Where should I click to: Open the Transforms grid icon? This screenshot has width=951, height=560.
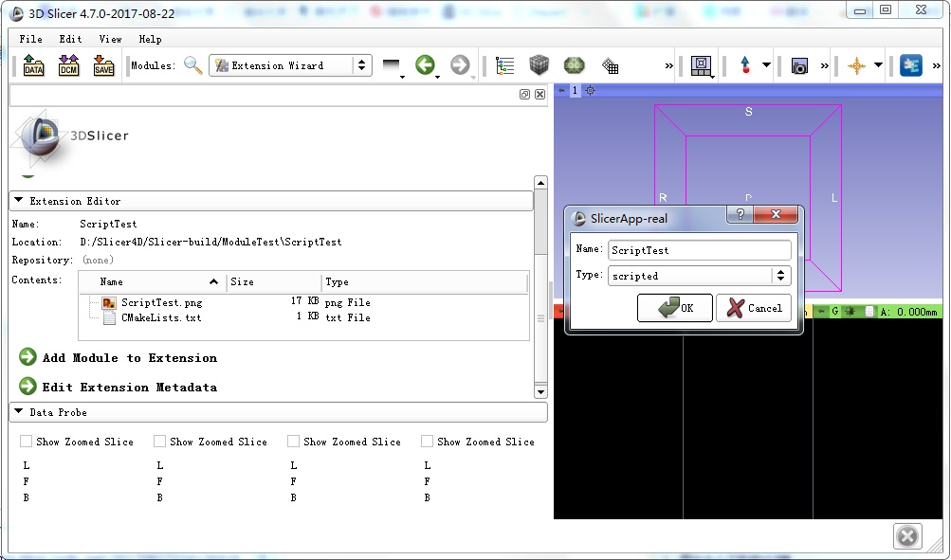tap(610, 65)
